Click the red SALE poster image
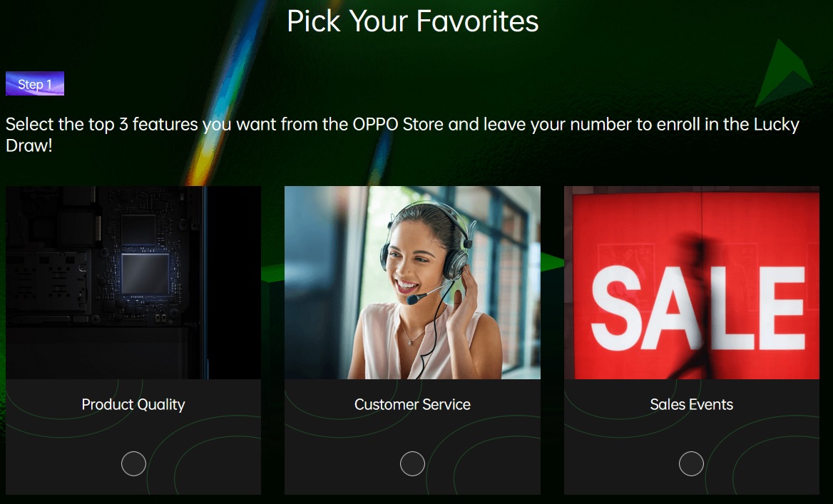833x504 pixels. 692,282
